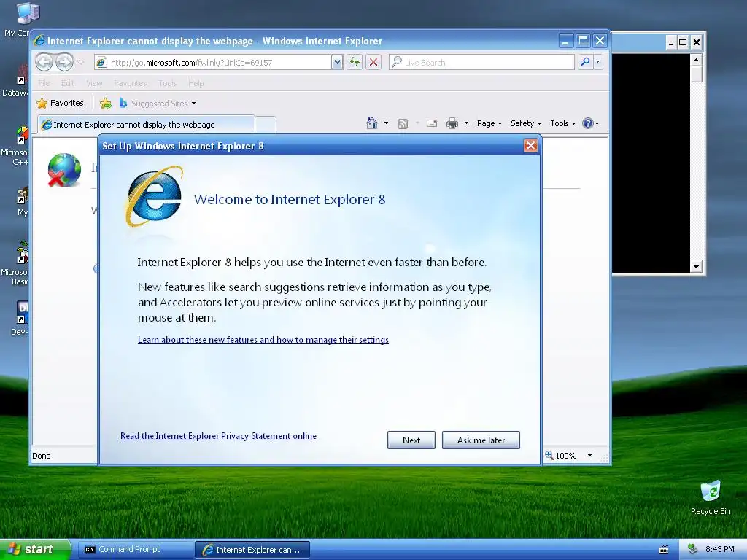Click the blue Help question mark icon

pyautogui.click(x=588, y=123)
